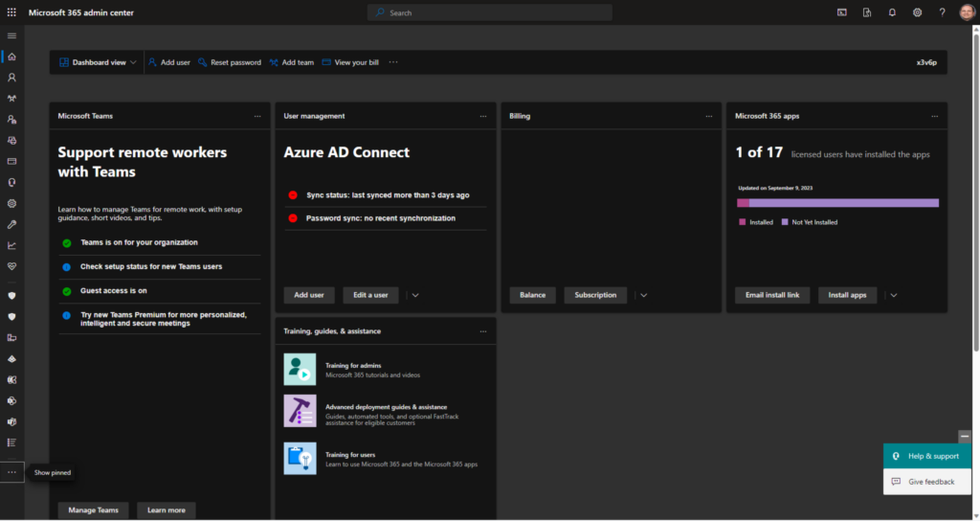Open the account profile picture
The height and width of the screenshot is (521, 980).
(x=967, y=12)
